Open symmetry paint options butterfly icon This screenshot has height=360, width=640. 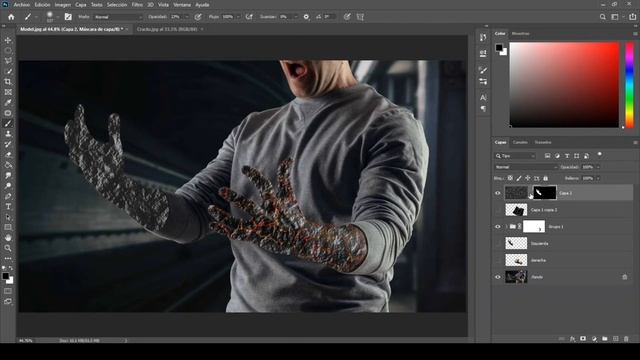360,17
